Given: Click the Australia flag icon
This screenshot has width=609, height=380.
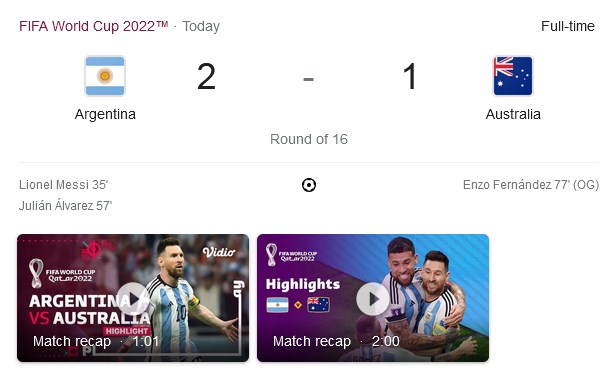Looking at the screenshot, I should coord(513,76).
